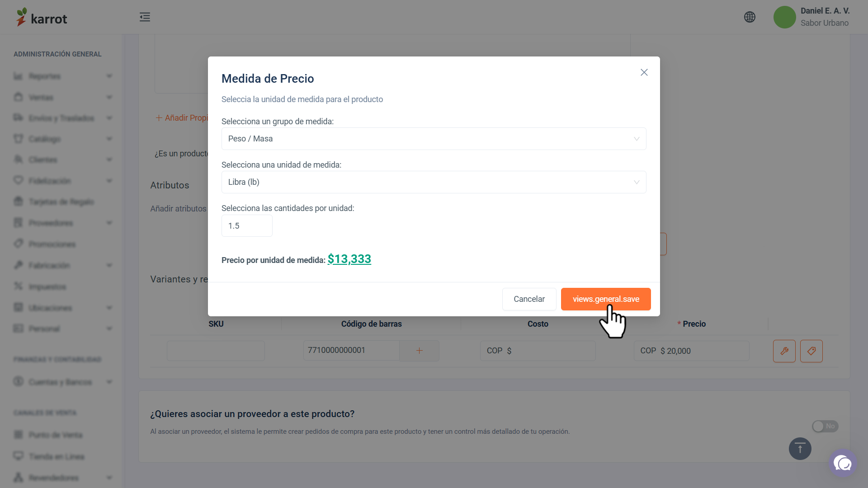This screenshot has width=868, height=488.
Task: Click the Cancelar button
Action: [529, 299]
